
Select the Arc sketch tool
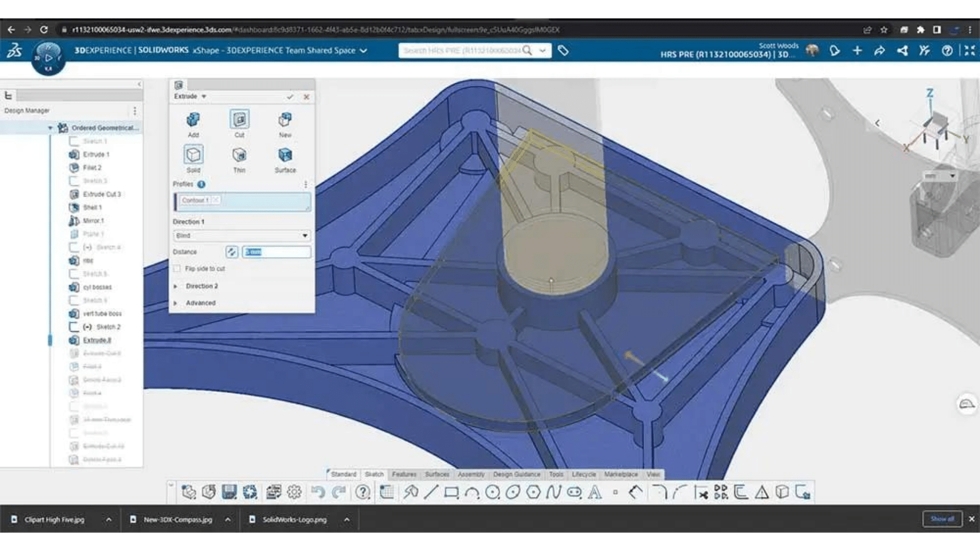pos(472,493)
